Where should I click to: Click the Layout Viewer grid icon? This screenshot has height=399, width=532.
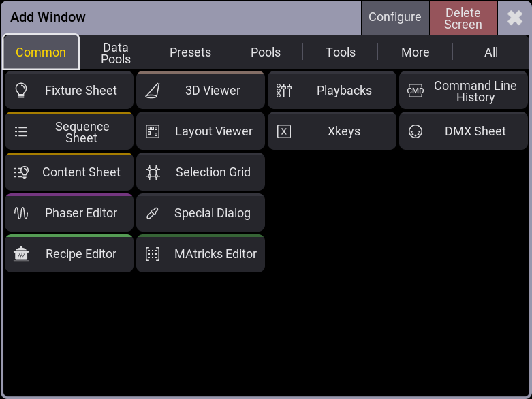click(153, 131)
